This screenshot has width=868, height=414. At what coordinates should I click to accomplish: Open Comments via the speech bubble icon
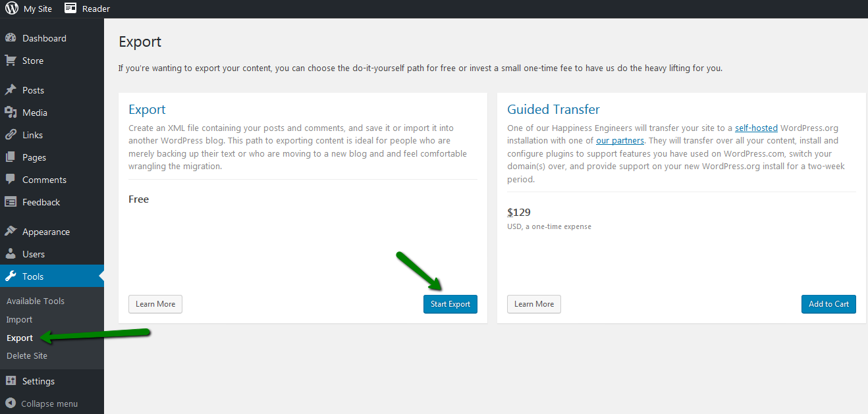13,179
